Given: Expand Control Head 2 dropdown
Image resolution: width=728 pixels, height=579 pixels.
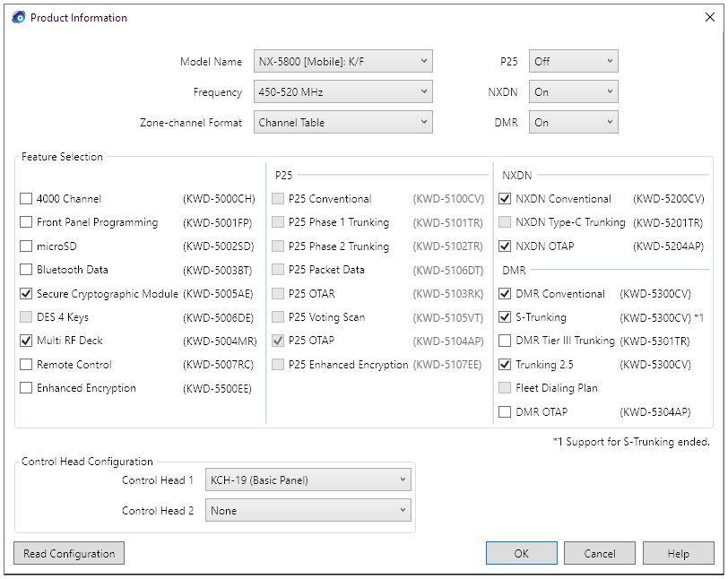Looking at the screenshot, I should coord(308,511).
